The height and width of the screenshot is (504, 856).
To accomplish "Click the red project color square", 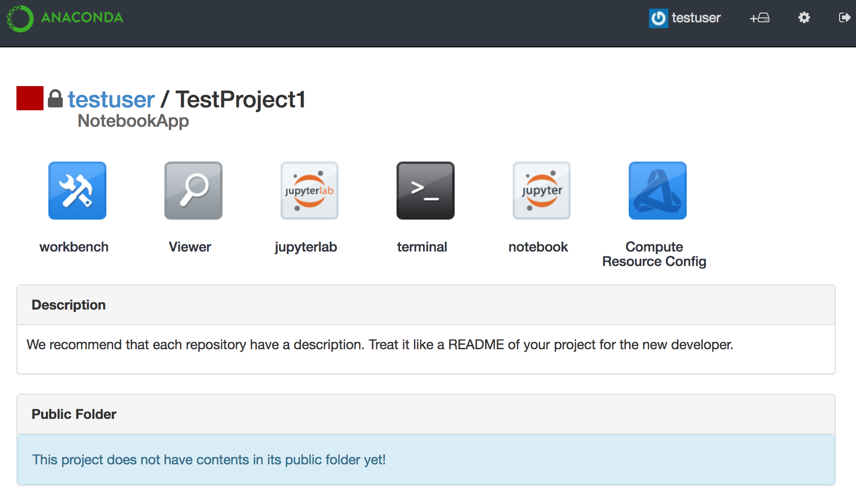I will pos(30,98).
